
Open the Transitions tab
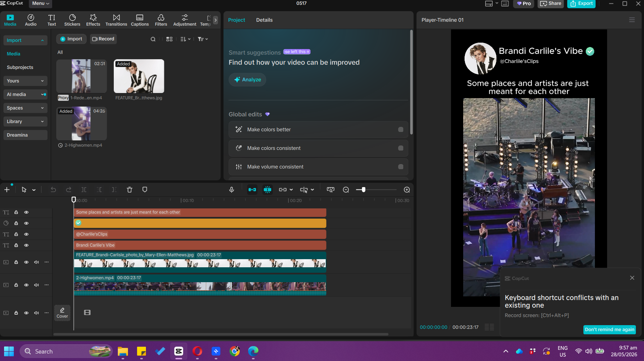tap(116, 20)
